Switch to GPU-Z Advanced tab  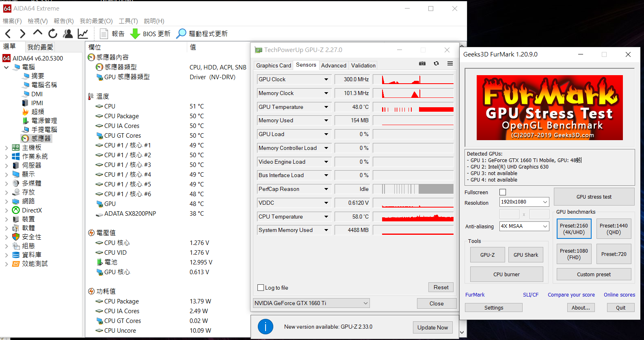[334, 65]
